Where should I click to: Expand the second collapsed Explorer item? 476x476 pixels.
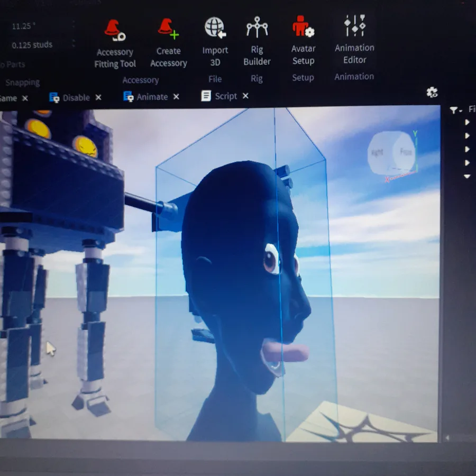coord(467,135)
